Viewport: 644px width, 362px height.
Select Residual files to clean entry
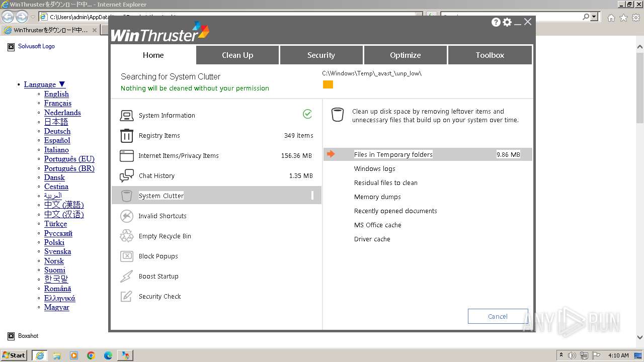386,183
